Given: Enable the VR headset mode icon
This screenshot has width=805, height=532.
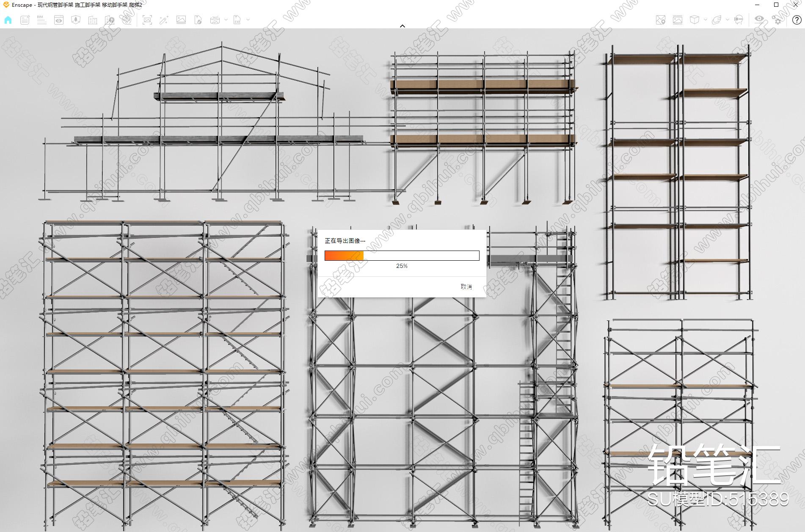Looking at the screenshot, I should pos(739,20).
